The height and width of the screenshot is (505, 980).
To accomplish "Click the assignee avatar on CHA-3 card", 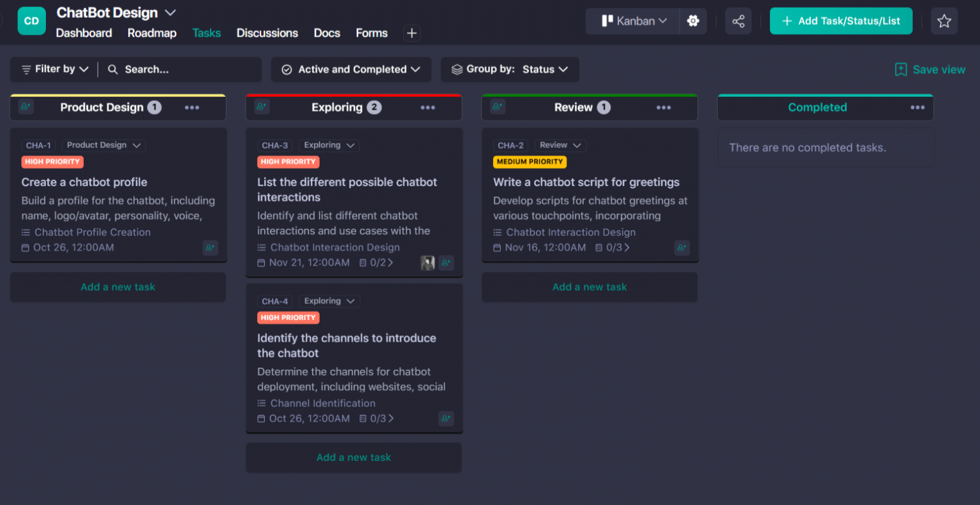I will tap(427, 263).
